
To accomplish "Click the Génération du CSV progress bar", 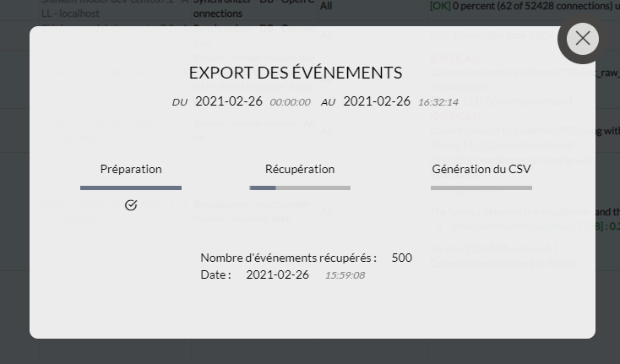I will pos(481,187).
